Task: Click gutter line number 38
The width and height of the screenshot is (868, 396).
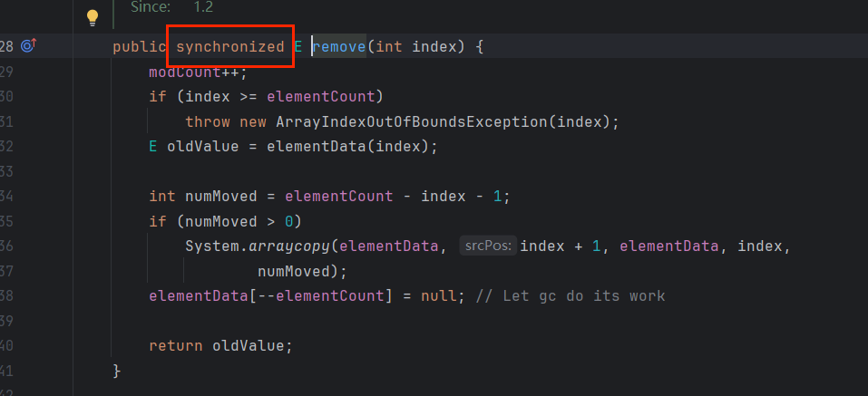Action: coord(6,296)
